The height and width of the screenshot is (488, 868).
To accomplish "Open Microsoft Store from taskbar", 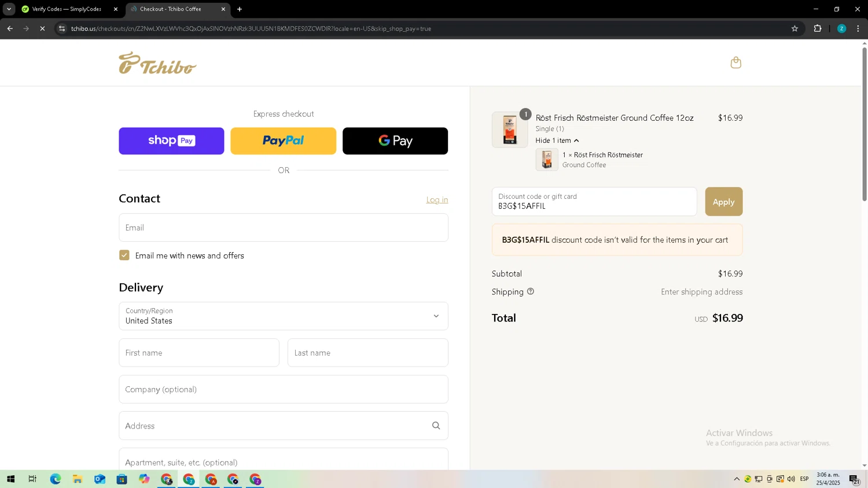I will 122,479.
